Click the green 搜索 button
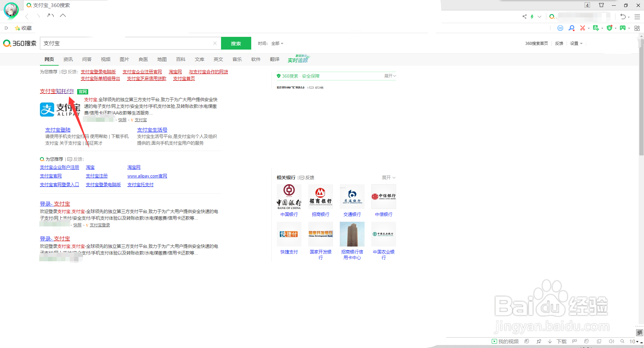This screenshot has height=348, width=644. [236, 43]
